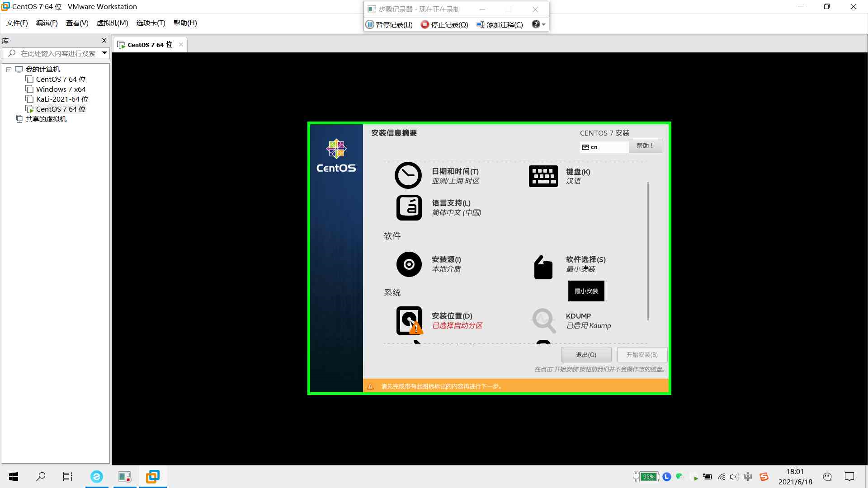Open 虚拟机(M) menu

point(112,23)
